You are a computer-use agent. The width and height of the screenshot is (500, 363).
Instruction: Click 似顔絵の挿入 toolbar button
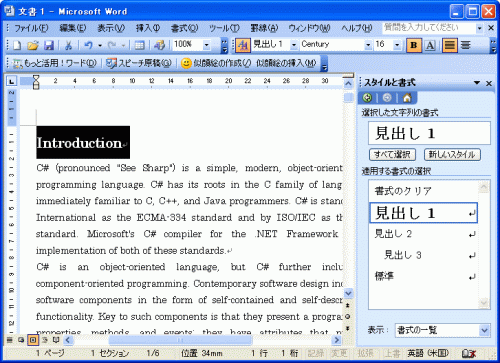[286, 63]
